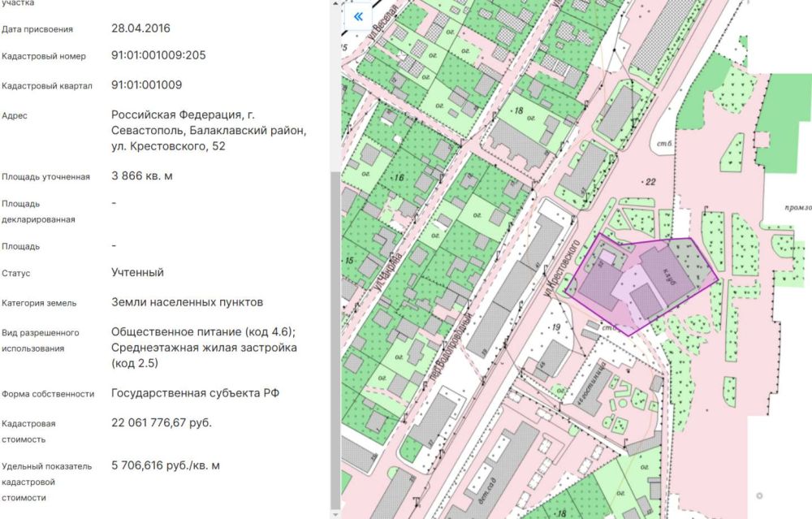
Task: Click the Земли населенных пунктов category value
Action: pyautogui.click(x=187, y=302)
